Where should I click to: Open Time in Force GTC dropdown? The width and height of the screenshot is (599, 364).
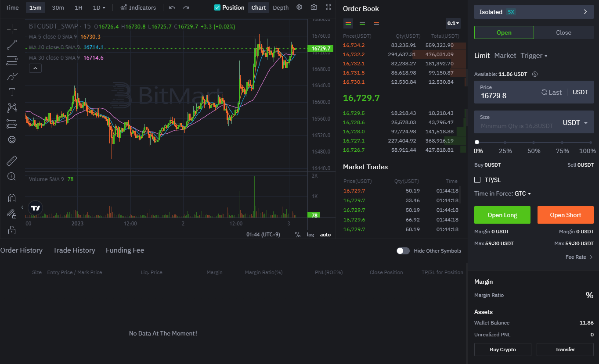pos(523,193)
